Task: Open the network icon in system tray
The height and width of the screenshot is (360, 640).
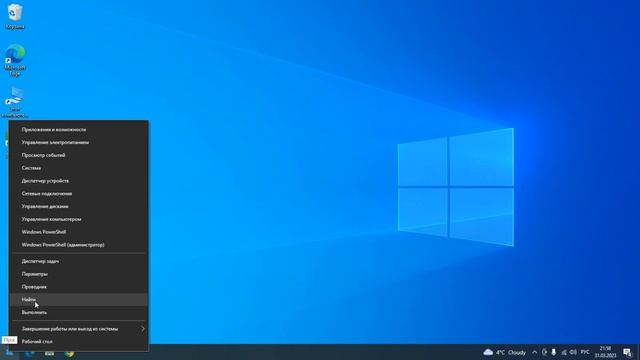Action: [564, 352]
